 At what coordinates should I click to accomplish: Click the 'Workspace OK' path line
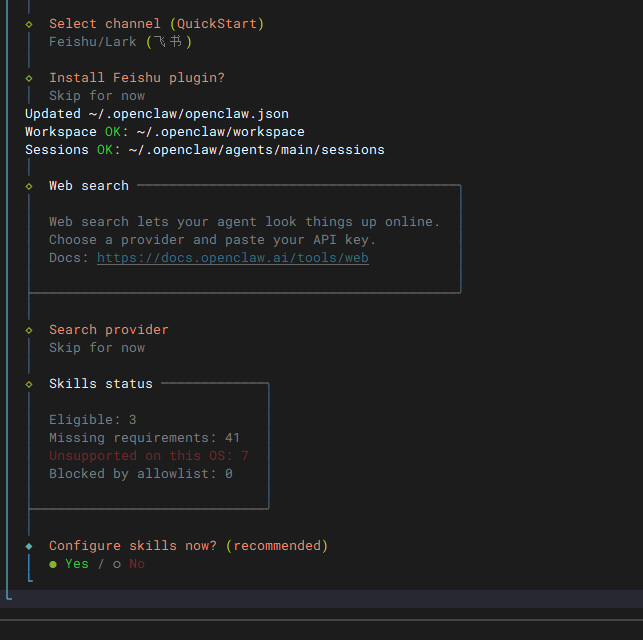[164, 132]
